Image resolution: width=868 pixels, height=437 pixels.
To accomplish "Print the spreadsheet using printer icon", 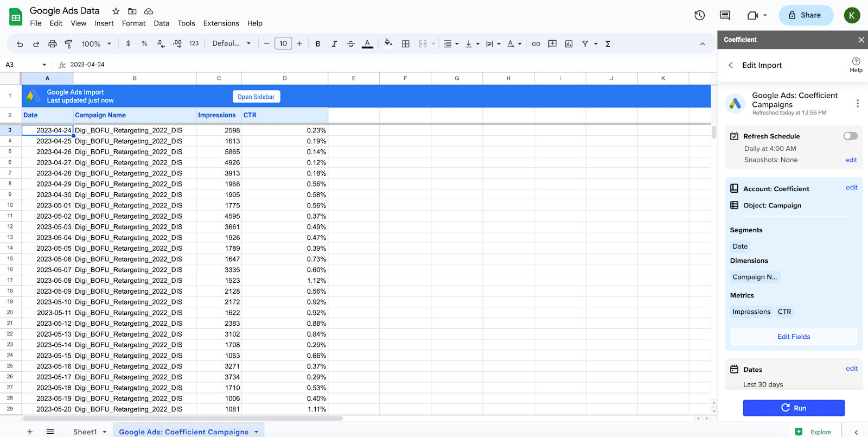I will coord(52,44).
